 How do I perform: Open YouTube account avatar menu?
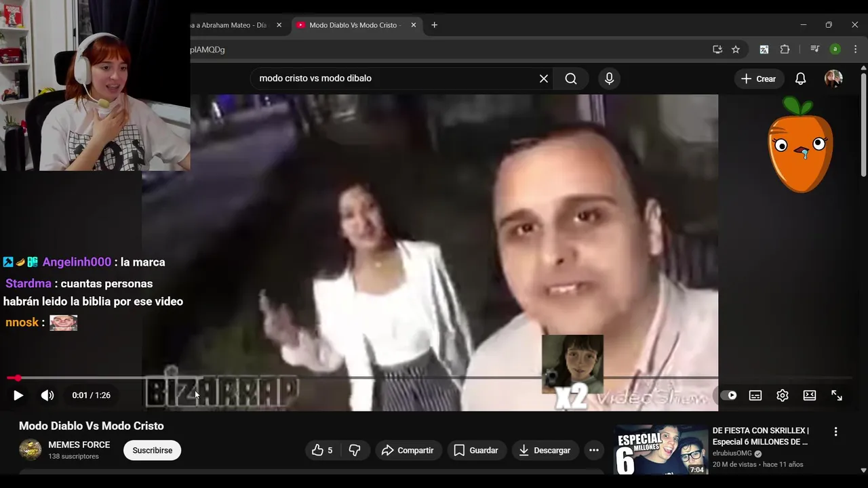(833, 79)
